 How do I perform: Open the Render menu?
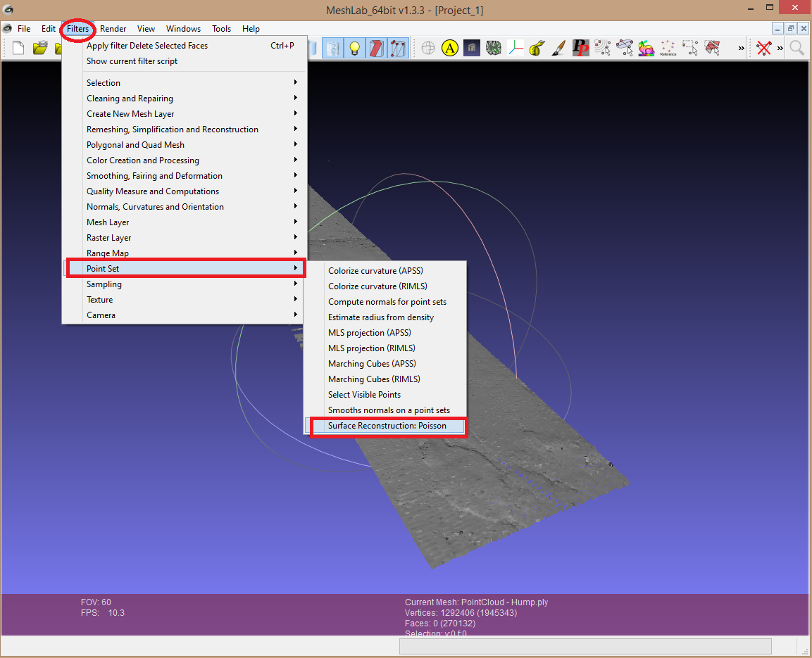113,29
